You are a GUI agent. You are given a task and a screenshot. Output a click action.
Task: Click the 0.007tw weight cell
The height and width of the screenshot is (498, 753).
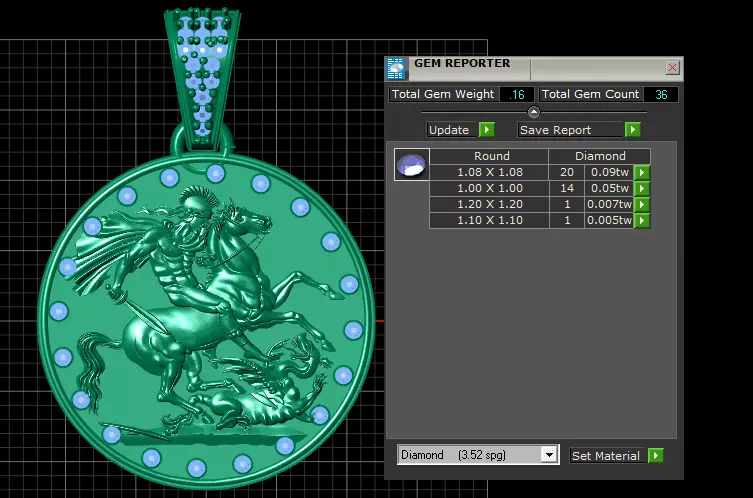click(609, 205)
